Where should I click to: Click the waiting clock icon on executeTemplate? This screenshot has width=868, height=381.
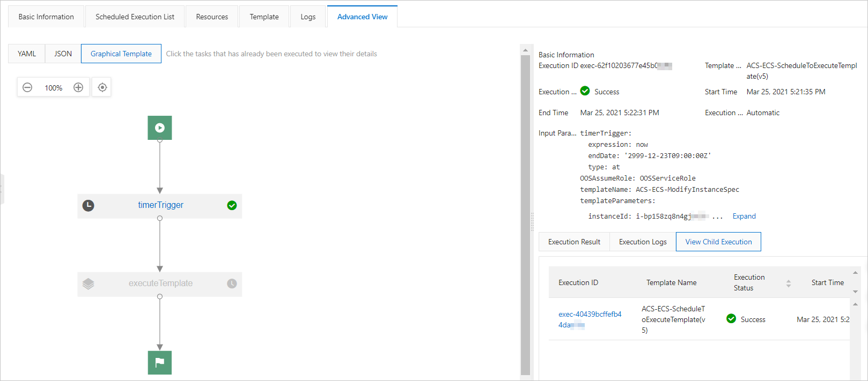232,283
